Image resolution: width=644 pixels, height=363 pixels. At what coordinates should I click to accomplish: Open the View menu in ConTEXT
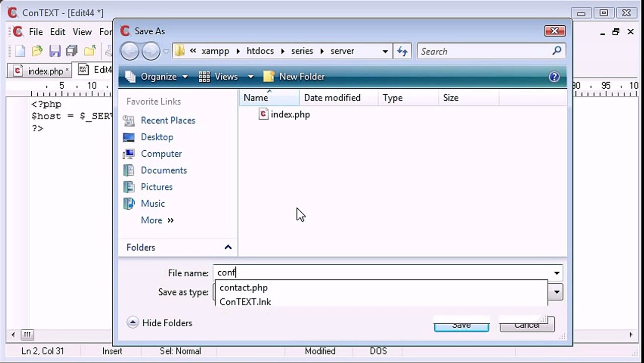(x=82, y=32)
